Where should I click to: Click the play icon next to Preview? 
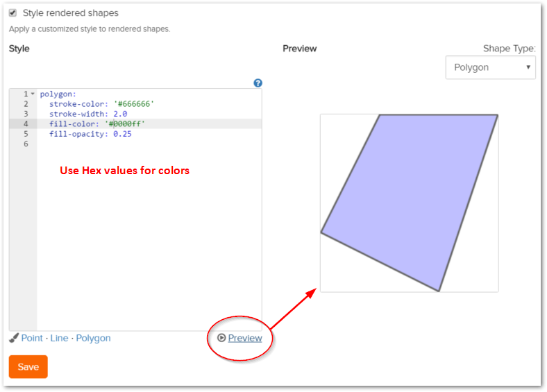click(221, 338)
